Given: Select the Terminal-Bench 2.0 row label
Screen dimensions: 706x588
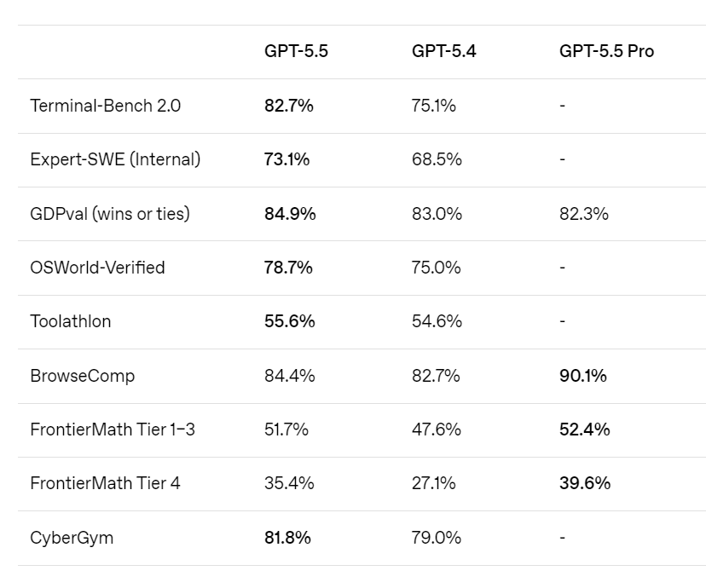Looking at the screenshot, I should [105, 106].
